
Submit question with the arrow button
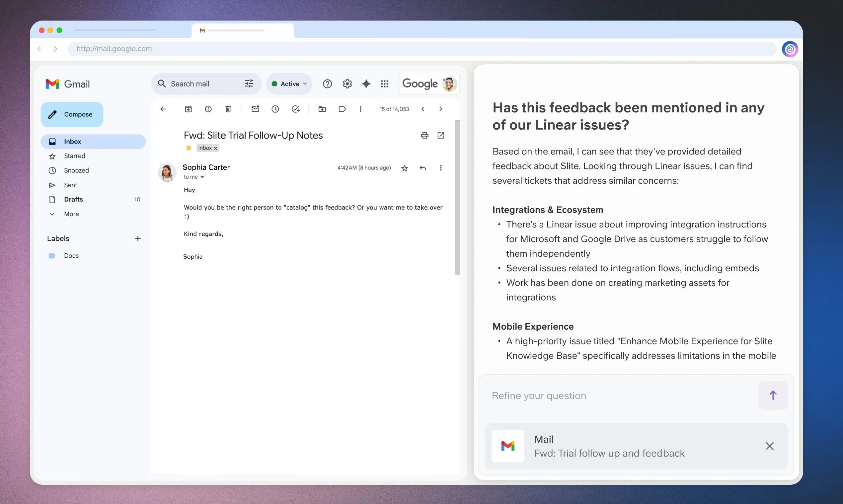tap(773, 395)
